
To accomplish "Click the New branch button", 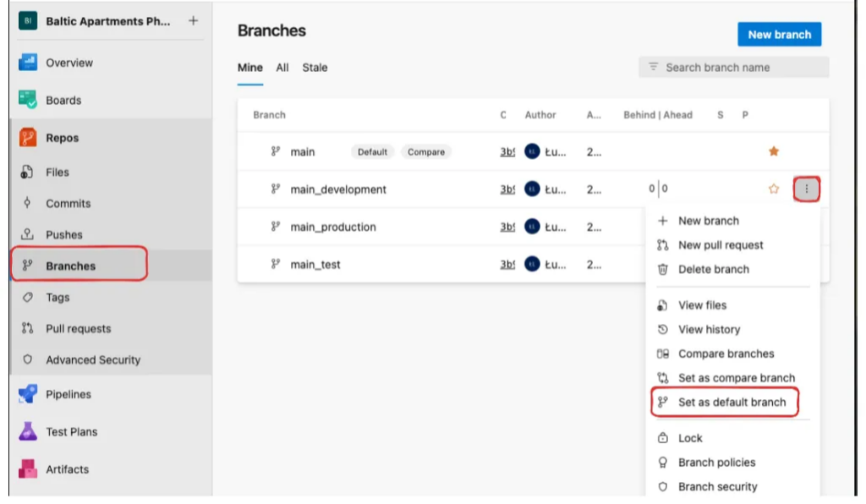I will point(779,35).
